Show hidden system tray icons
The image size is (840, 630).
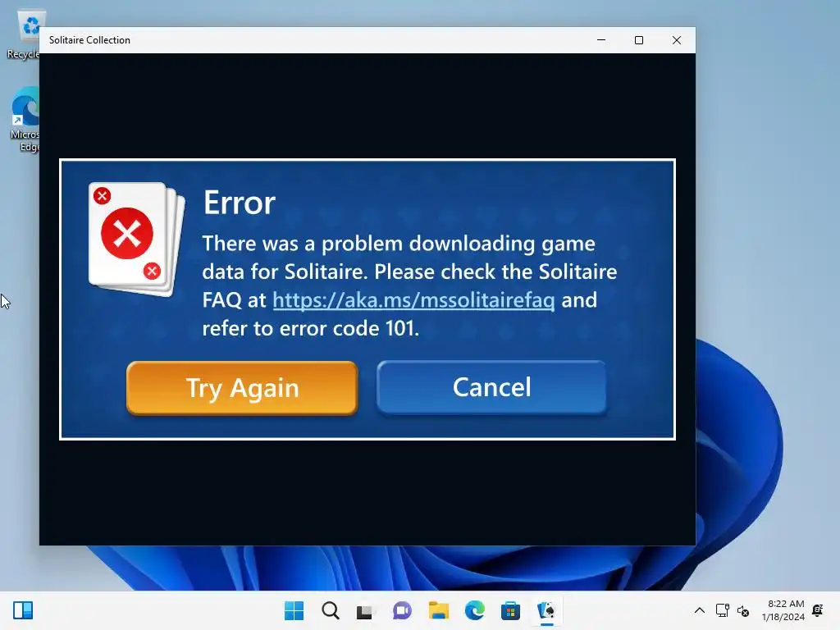700,610
